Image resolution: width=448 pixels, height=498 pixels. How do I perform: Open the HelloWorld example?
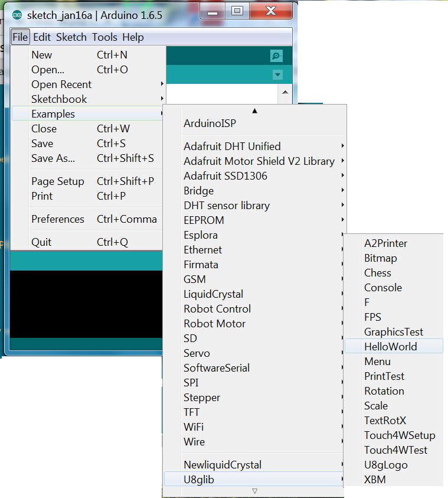394,347
